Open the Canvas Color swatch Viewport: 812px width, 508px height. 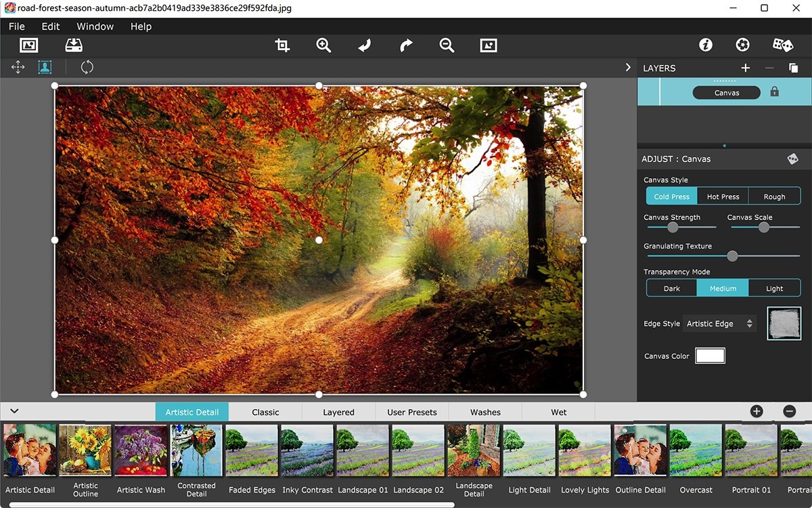(x=710, y=355)
